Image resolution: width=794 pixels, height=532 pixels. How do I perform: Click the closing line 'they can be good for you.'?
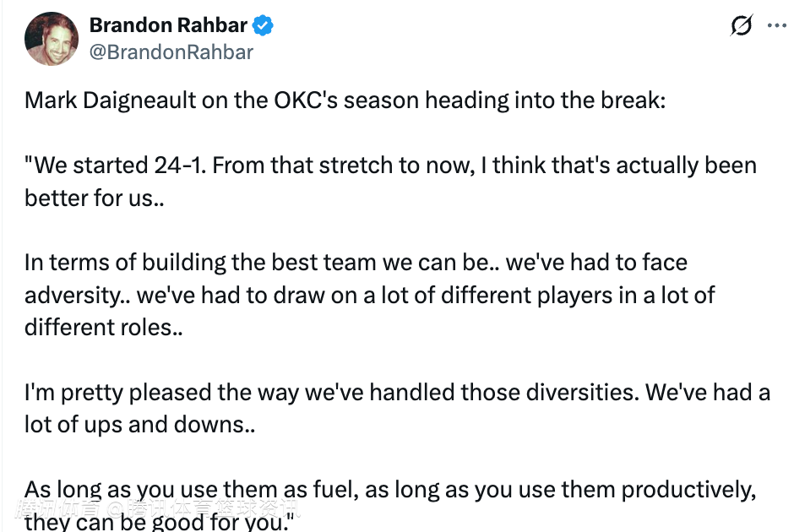[x=157, y=522]
